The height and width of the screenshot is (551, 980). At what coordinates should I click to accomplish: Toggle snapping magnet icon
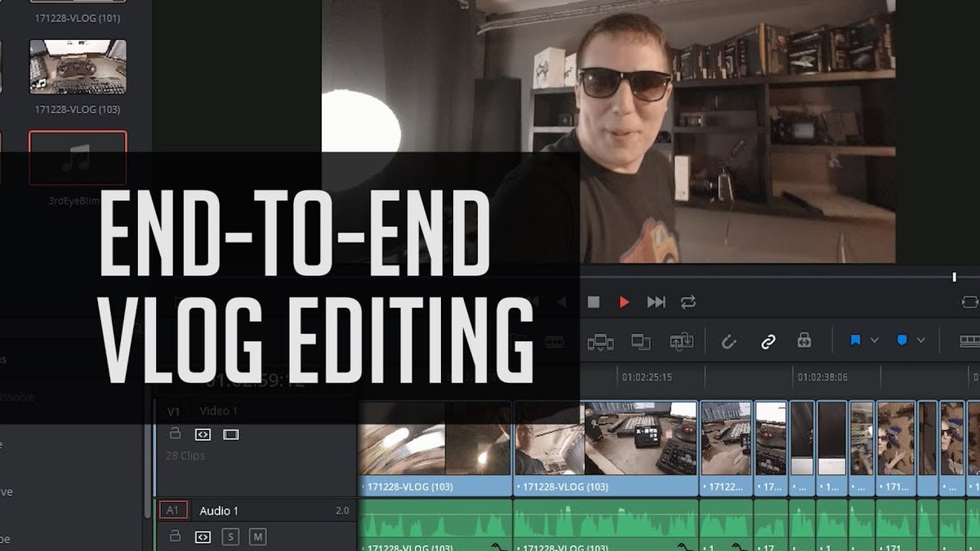pos(728,341)
